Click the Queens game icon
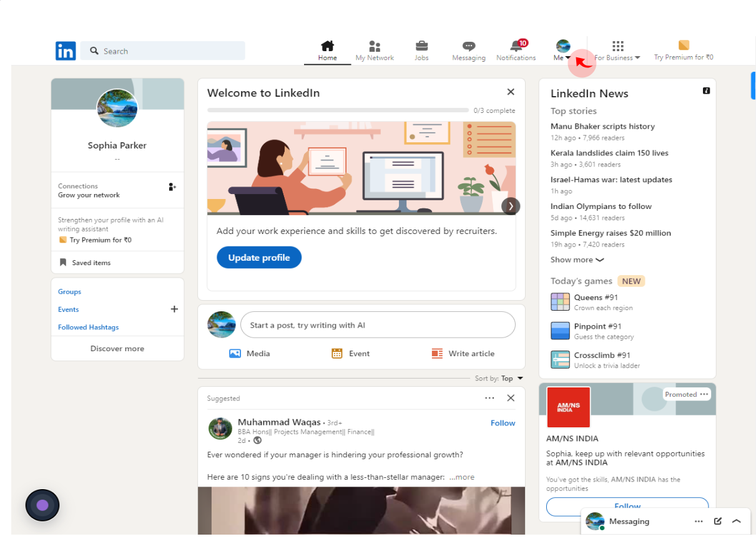Screen dimensions: 756x539 click(x=560, y=302)
